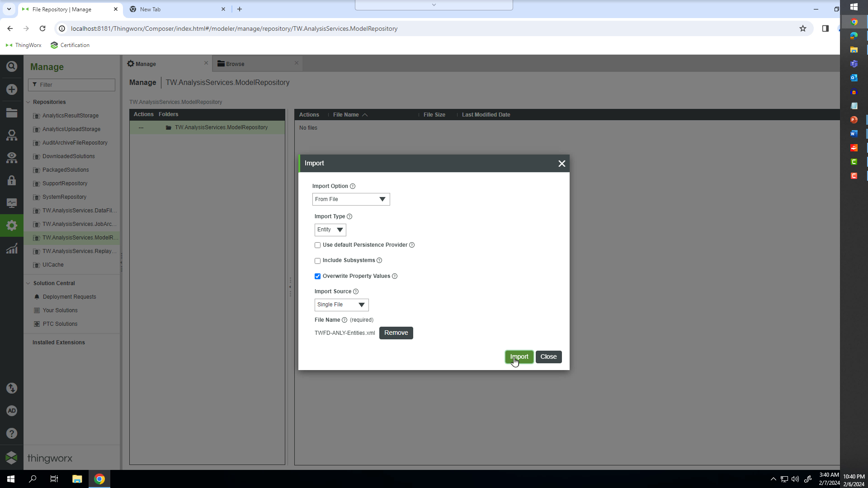
Task: Open the Security section in sidebar
Action: [12, 180]
